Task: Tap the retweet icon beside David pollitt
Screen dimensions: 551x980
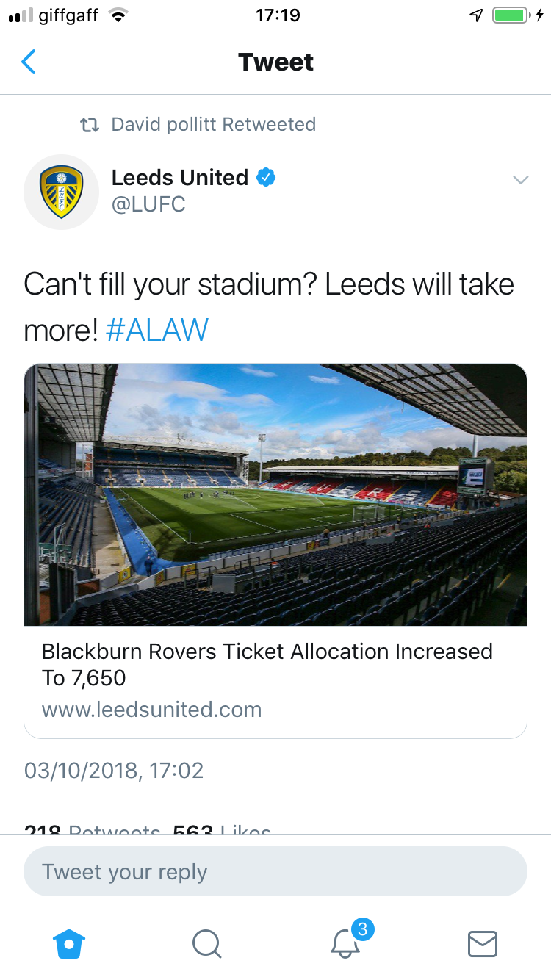Action: [89, 125]
